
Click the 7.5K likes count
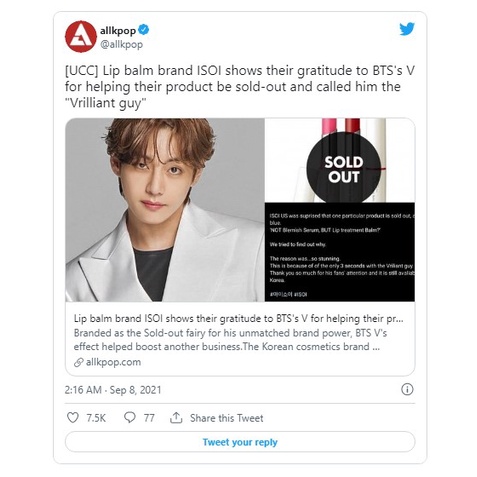(x=96, y=418)
